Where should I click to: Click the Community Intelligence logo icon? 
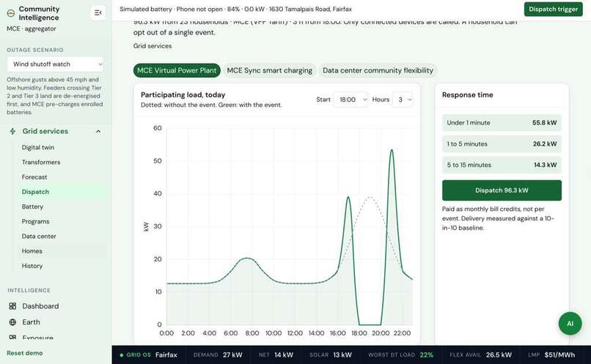point(11,13)
